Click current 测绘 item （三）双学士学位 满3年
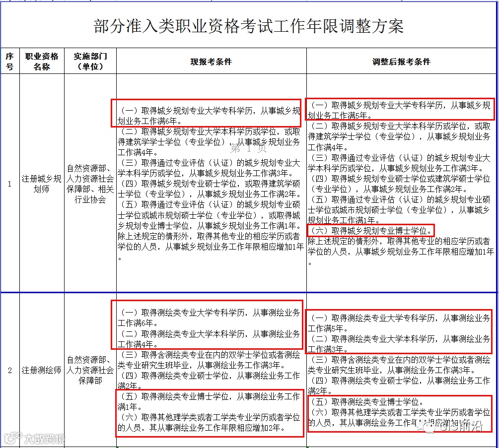 [x=209, y=360]
